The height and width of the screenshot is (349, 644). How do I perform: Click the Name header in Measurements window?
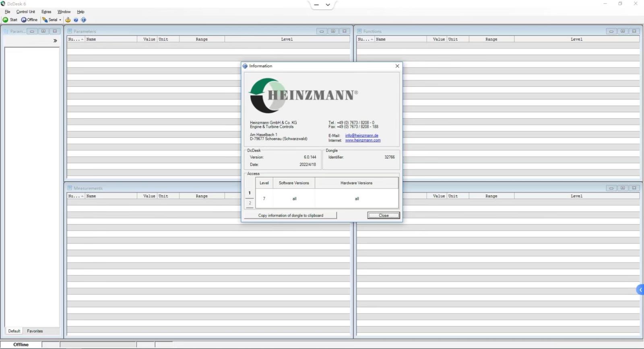tap(111, 196)
